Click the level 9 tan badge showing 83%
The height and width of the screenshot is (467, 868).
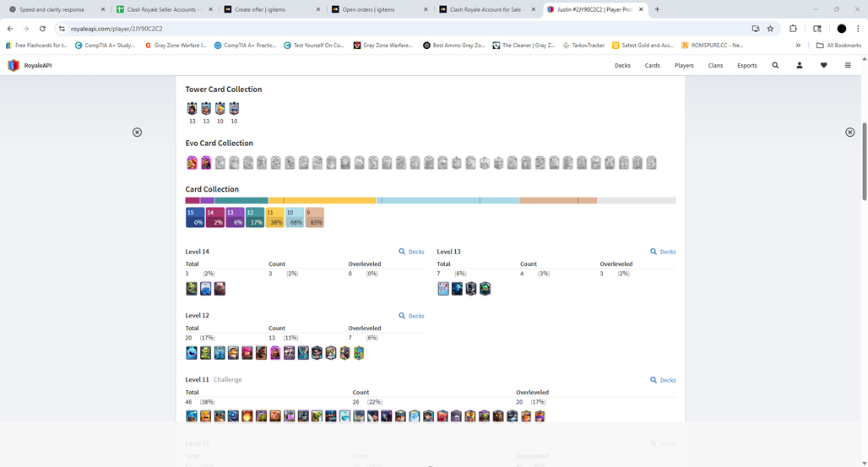click(314, 217)
